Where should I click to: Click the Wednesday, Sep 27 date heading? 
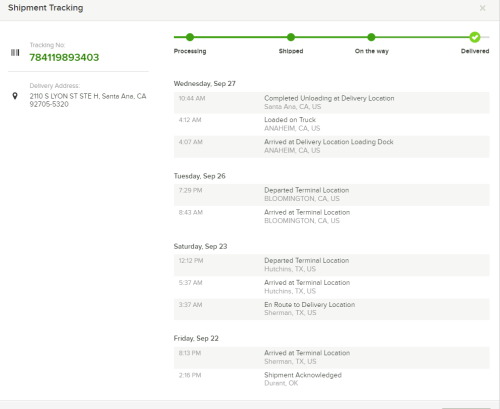[204, 84]
